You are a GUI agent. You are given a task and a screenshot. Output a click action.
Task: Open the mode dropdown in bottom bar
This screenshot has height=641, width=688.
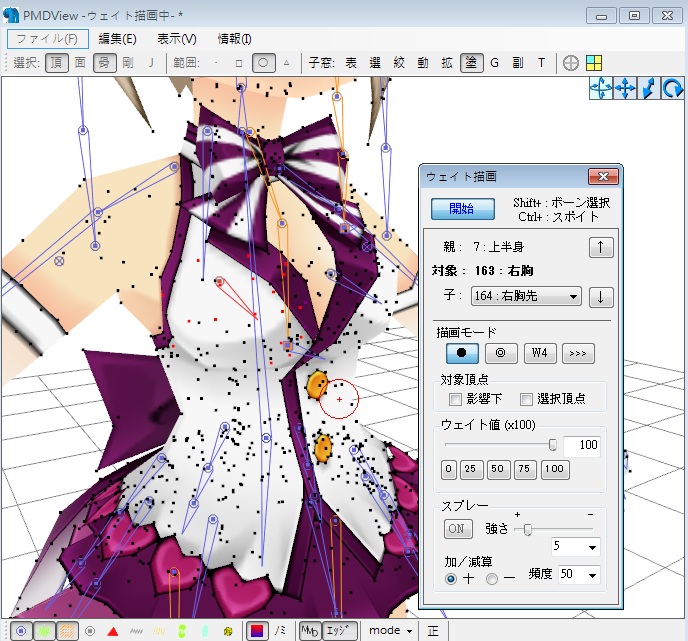390,631
